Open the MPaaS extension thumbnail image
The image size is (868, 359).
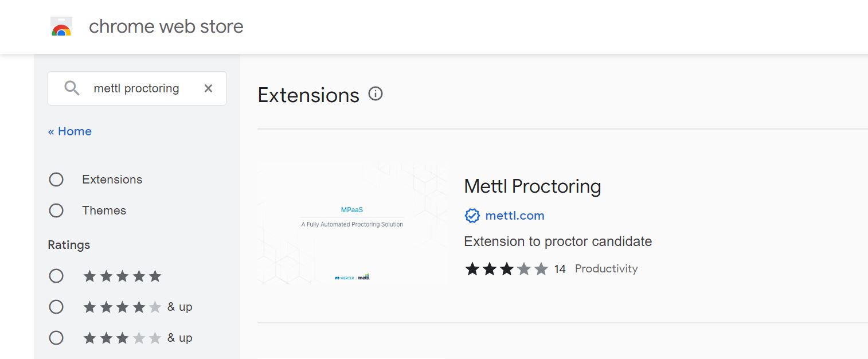point(352,224)
